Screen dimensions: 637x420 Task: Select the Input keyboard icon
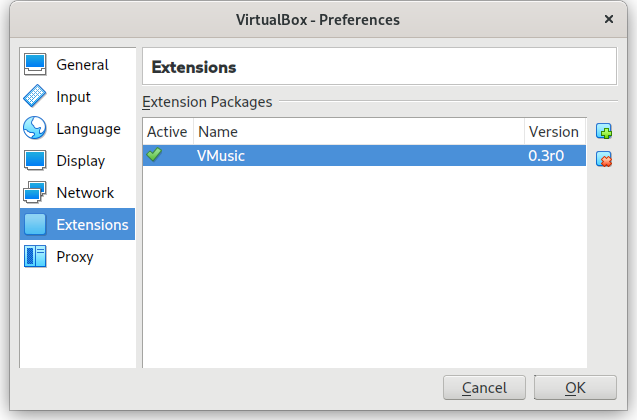[x=35, y=96]
